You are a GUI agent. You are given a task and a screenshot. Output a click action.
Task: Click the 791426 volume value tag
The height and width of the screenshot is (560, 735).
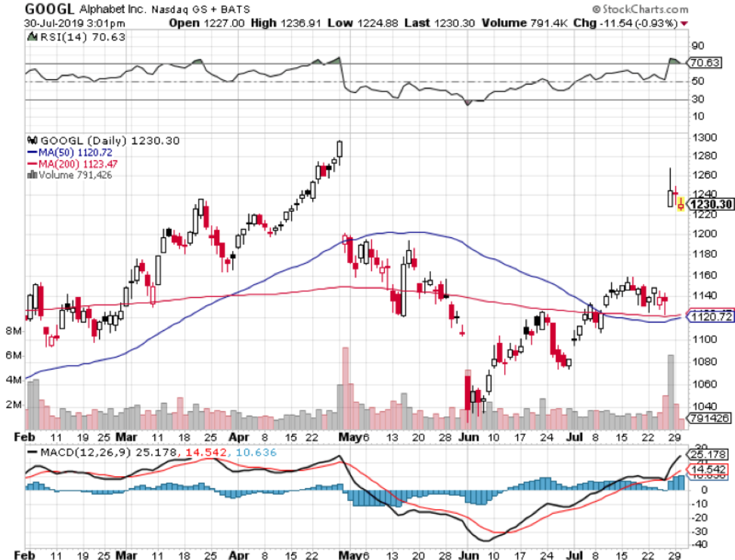pyautogui.click(x=709, y=418)
